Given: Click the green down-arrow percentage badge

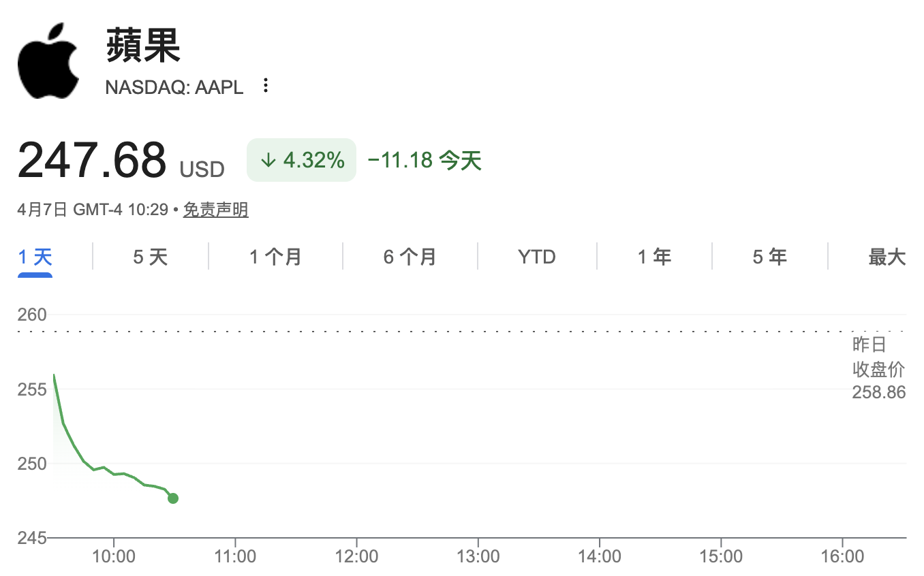Looking at the screenshot, I should [301, 161].
